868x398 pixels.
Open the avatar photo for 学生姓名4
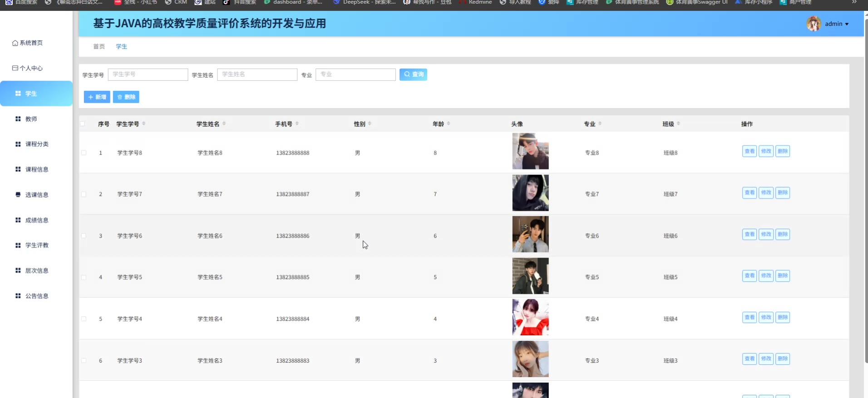[x=530, y=318]
